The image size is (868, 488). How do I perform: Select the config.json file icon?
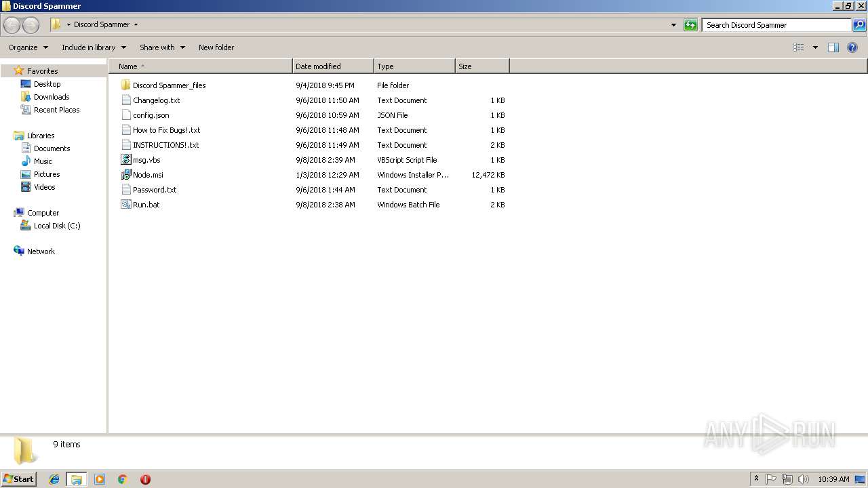pyautogui.click(x=125, y=115)
